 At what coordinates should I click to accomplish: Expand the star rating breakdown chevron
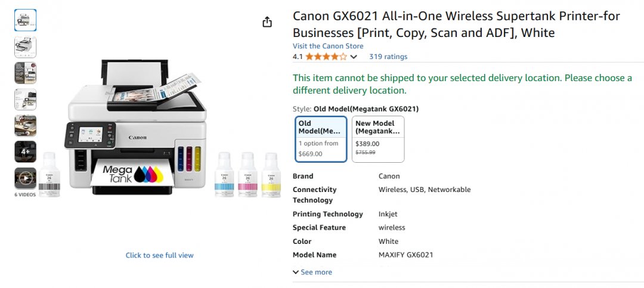coord(353,57)
